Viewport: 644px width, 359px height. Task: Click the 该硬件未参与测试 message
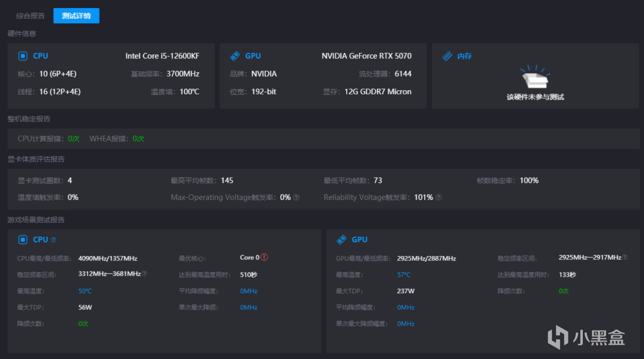[x=535, y=97]
